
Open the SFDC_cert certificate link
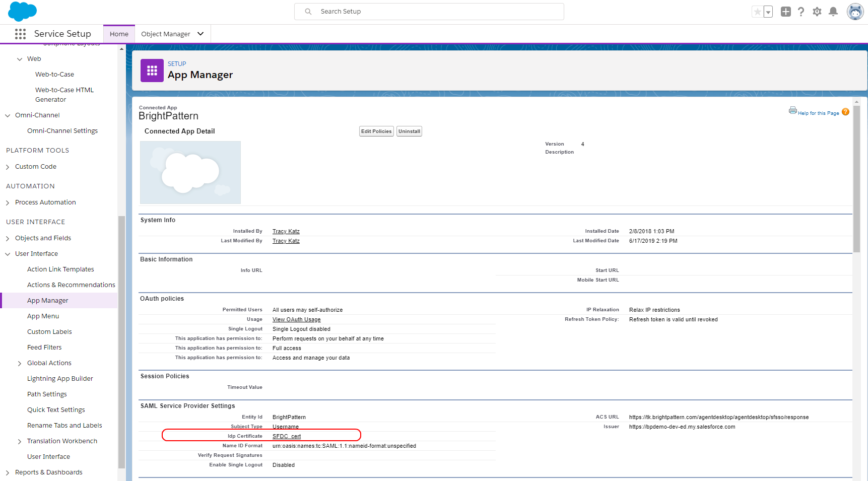(x=287, y=436)
